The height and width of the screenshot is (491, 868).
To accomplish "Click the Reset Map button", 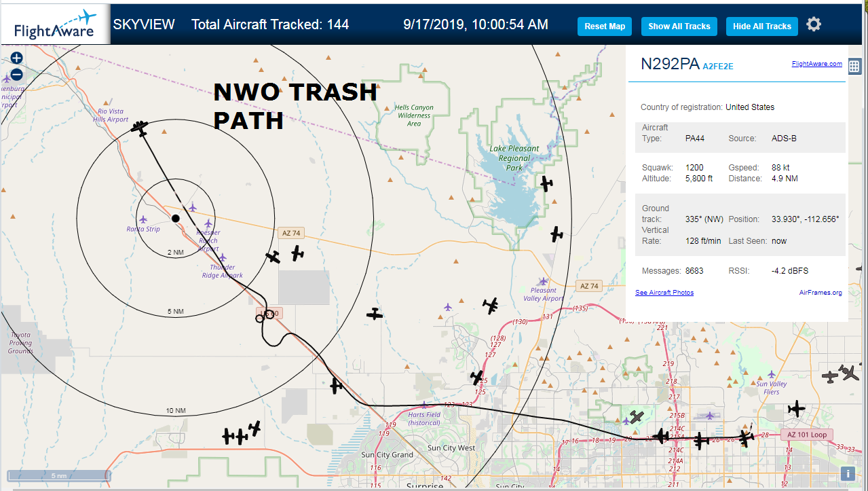I will (x=605, y=26).
